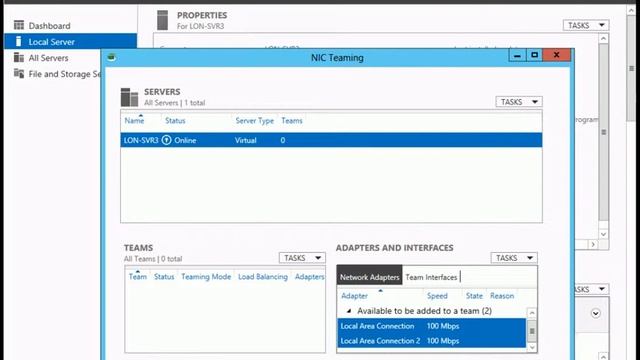Open the Servers TASKS dropdown
The height and width of the screenshot is (360, 640).
point(519,102)
